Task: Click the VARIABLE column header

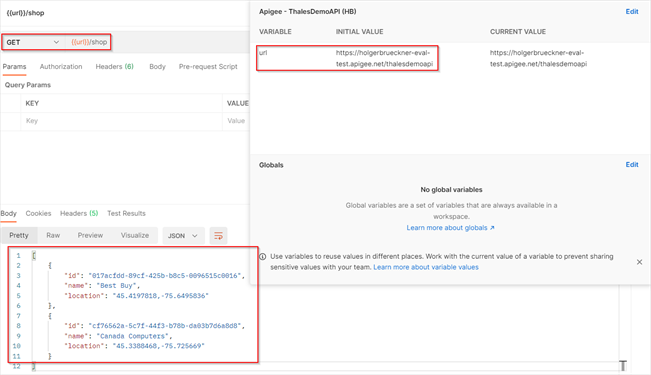Action: pos(275,32)
